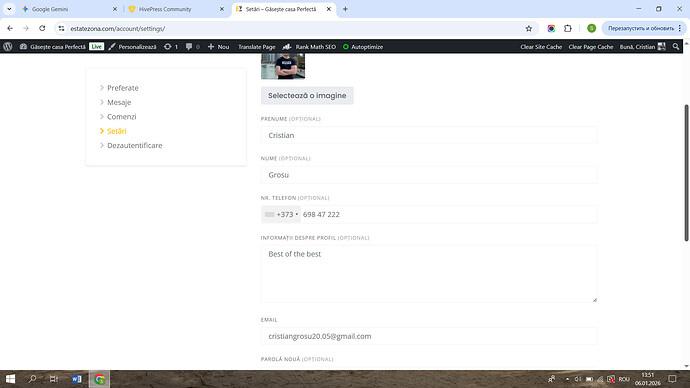
Task: Open Setări in account menu
Action: click(x=117, y=131)
